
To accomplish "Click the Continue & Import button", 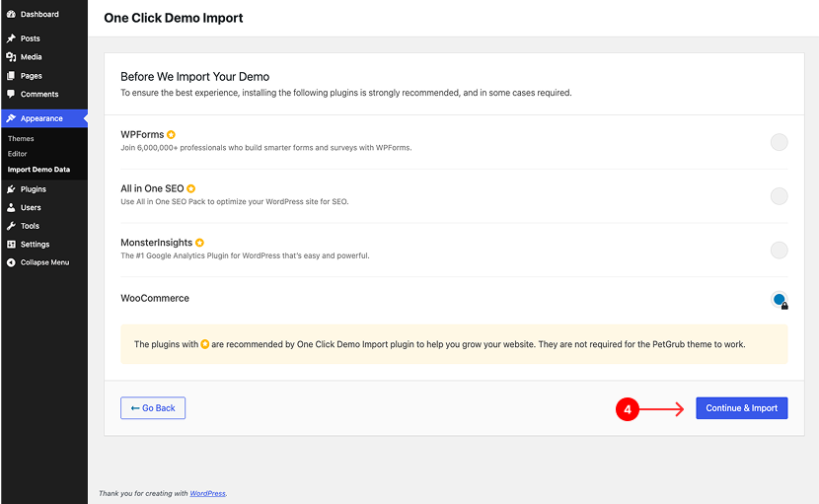I will click(x=741, y=408).
